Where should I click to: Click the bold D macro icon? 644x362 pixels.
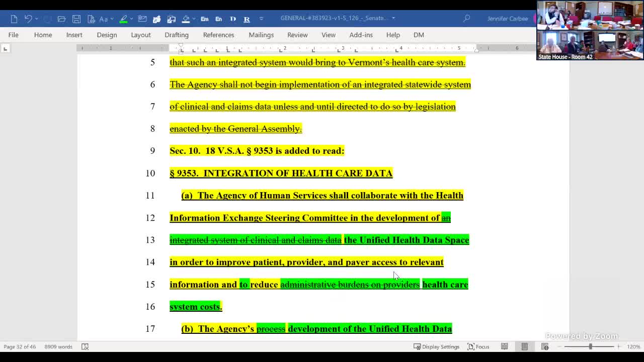click(232, 19)
